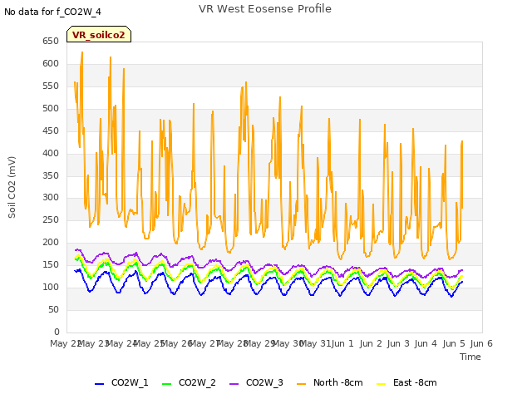
Task: Click the East -8cm yellow legend swatch
Action: click(x=382, y=384)
